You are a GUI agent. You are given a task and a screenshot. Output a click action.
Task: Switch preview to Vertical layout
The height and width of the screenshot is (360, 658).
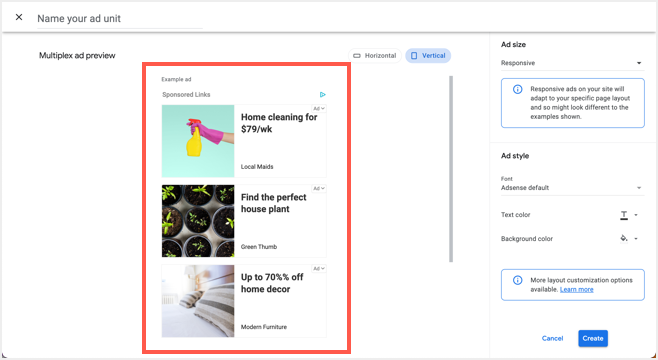click(x=428, y=55)
